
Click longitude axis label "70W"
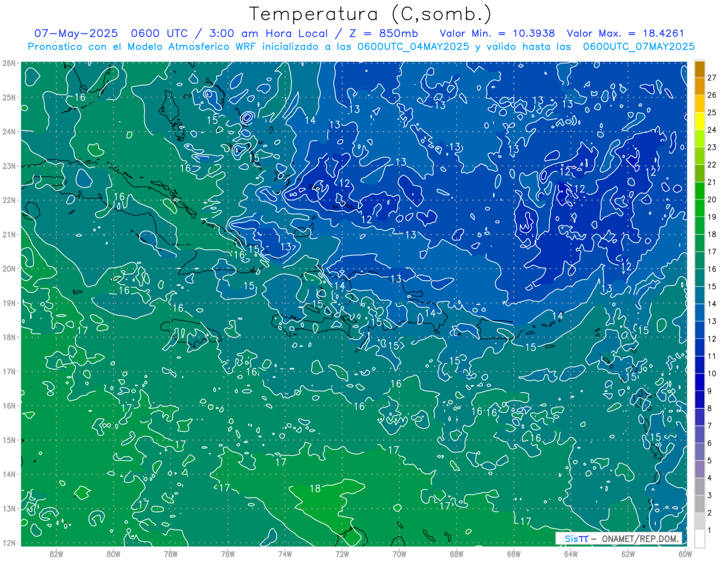(399, 553)
